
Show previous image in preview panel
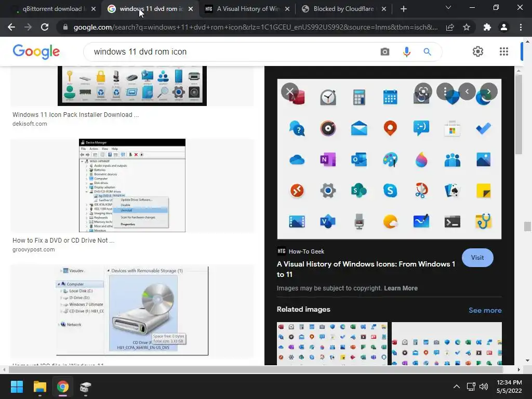point(467,91)
